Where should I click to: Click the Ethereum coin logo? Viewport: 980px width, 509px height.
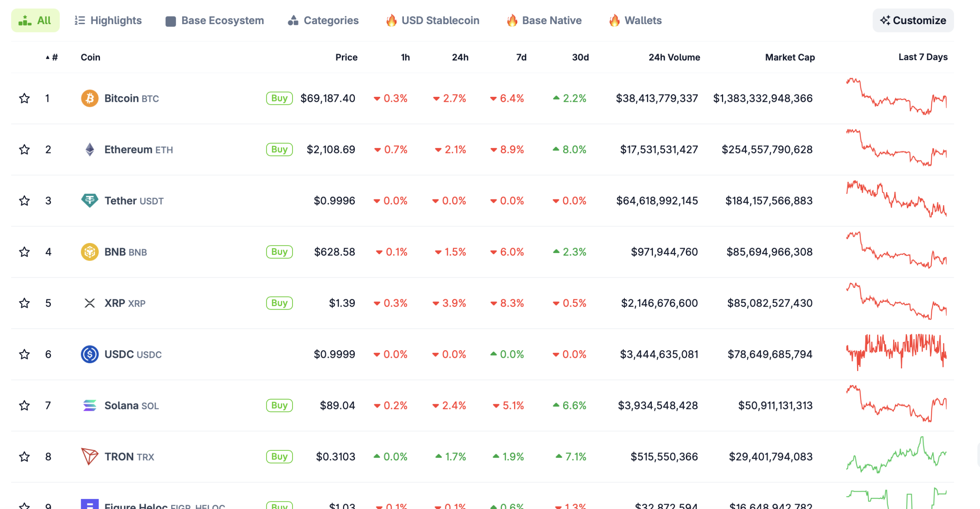coord(90,149)
